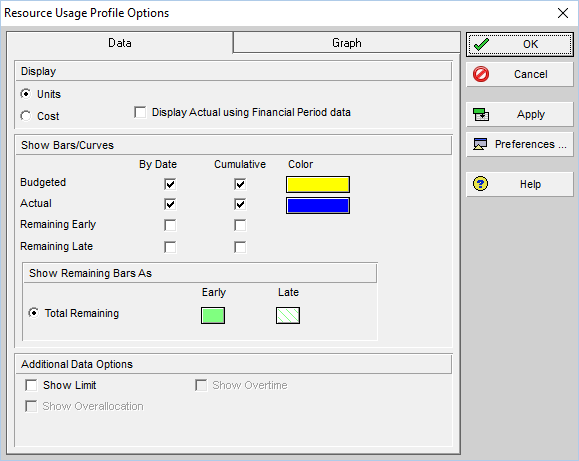Uncheck Actual Cumulative checkbox
579x461 pixels.
pos(240,204)
